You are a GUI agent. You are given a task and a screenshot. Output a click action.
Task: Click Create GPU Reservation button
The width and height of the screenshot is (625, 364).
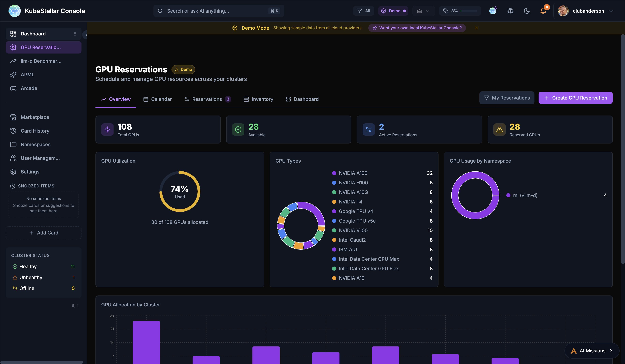[575, 98]
